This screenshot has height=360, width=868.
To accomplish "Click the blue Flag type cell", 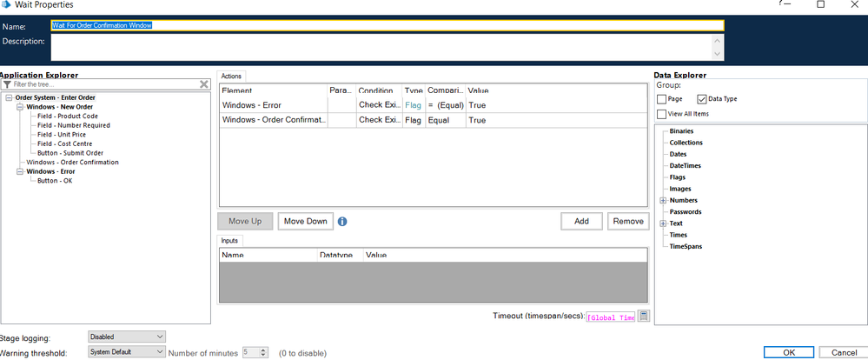I will coord(414,105).
